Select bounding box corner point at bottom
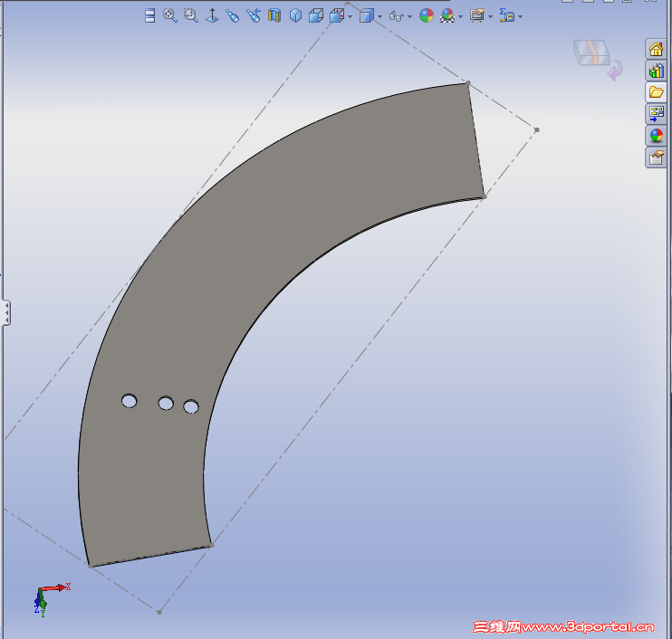This screenshot has width=672, height=639. 159,612
